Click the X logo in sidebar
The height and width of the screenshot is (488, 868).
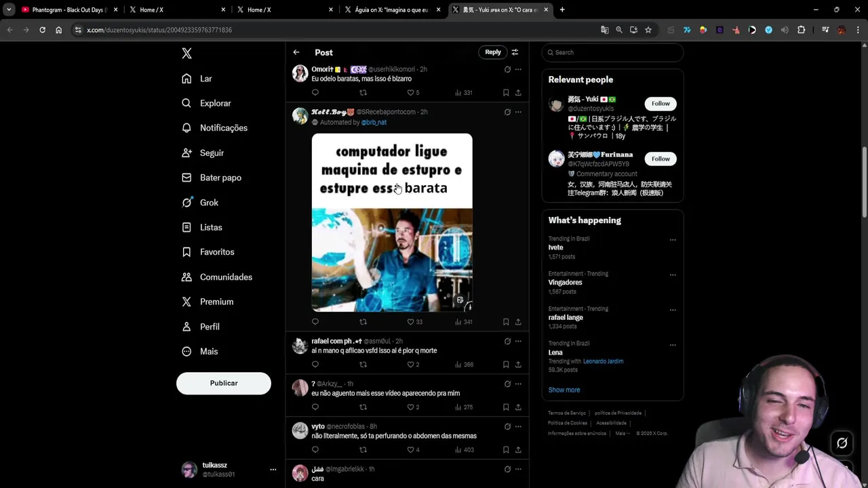click(187, 54)
